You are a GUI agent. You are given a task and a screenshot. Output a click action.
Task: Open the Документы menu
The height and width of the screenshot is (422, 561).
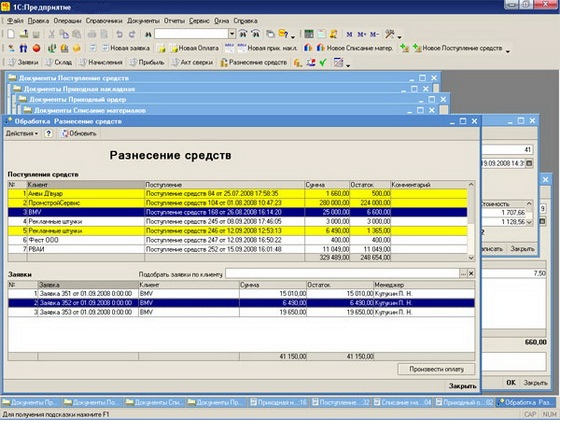coord(143,21)
